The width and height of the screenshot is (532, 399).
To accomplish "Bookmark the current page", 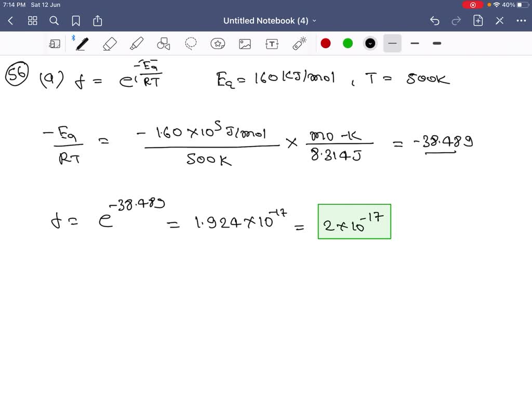I will point(76,21).
